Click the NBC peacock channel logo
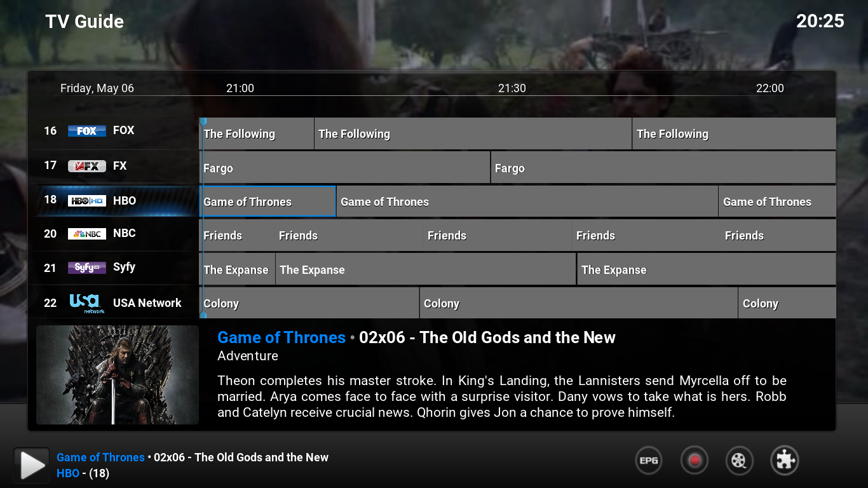The width and height of the screenshot is (868, 488). [87, 234]
